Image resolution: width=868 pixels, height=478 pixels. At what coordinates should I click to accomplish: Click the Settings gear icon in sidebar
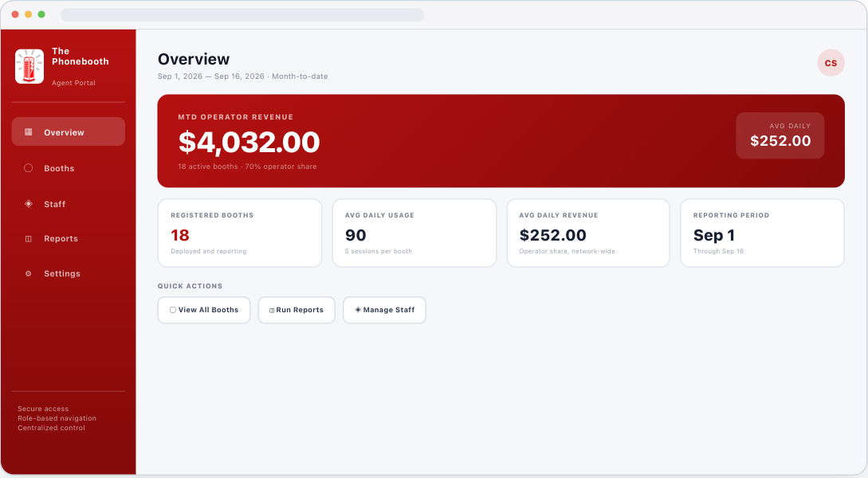click(28, 274)
